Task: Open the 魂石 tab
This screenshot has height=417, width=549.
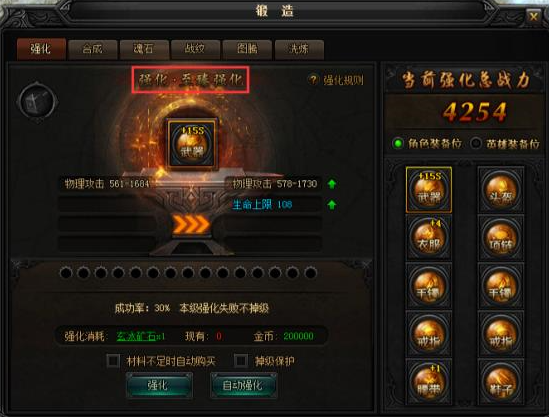Action: [x=144, y=49]
